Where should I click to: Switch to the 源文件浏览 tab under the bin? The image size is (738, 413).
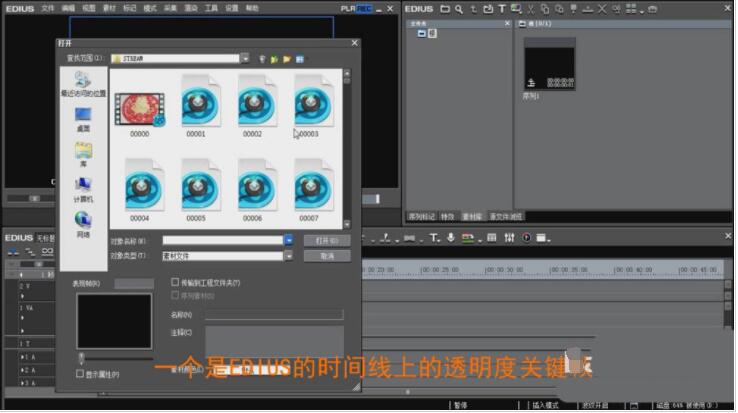point(505,217)
